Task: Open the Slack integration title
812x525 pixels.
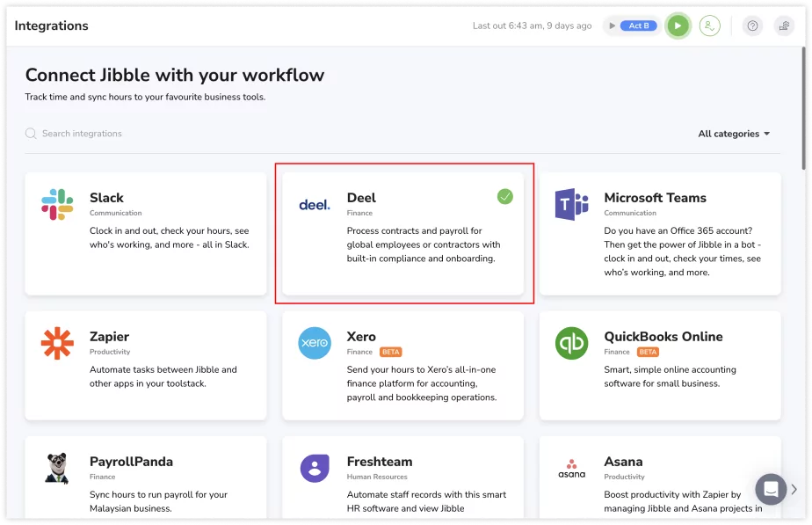Action: [x=106, y=198]
